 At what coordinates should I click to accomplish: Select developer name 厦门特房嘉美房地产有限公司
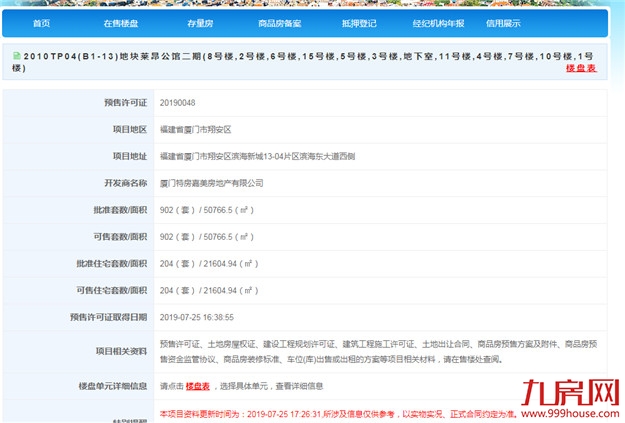click(x=211, y=183)
